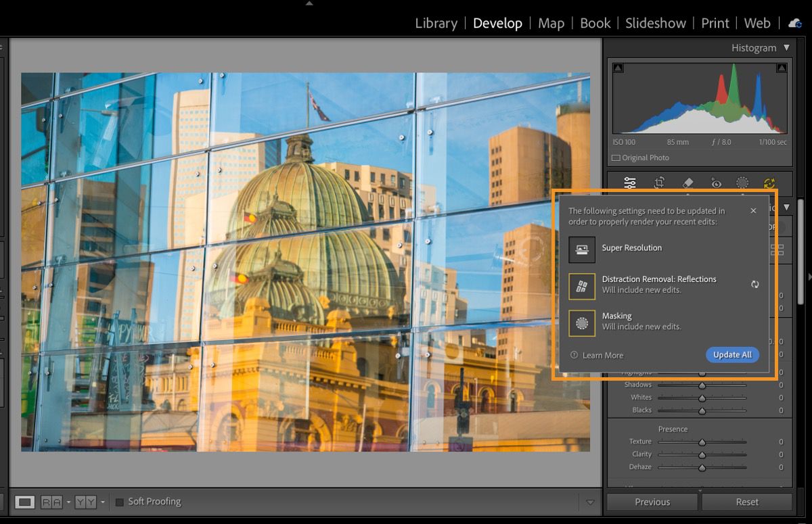Select the RA reference view button

coord(51,502)
